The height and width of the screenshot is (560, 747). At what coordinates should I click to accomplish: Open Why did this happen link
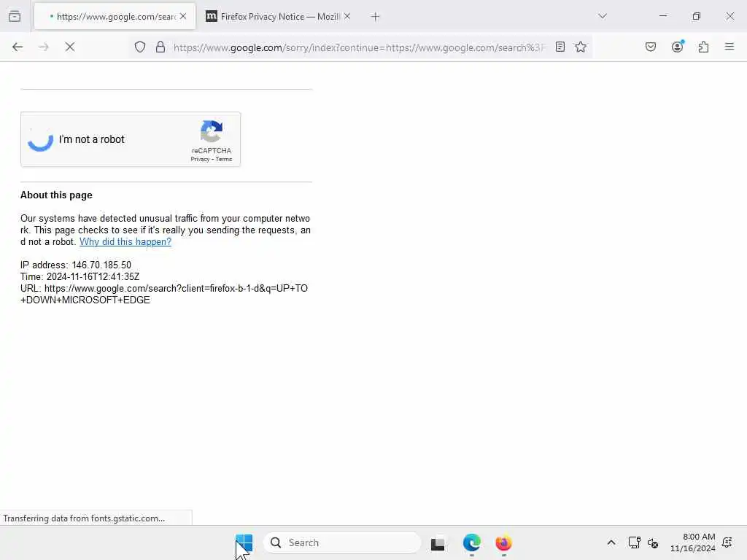click(x=125, y=241)
